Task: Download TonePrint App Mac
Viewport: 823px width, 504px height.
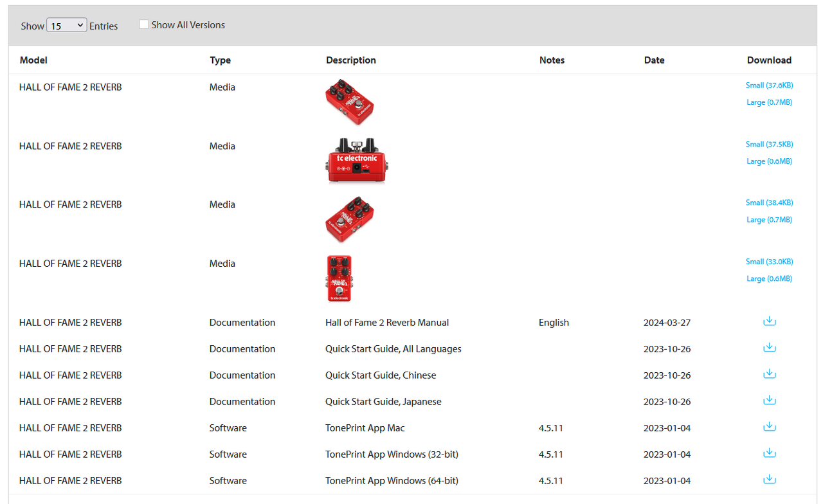Action: click(x=769, y=427)
